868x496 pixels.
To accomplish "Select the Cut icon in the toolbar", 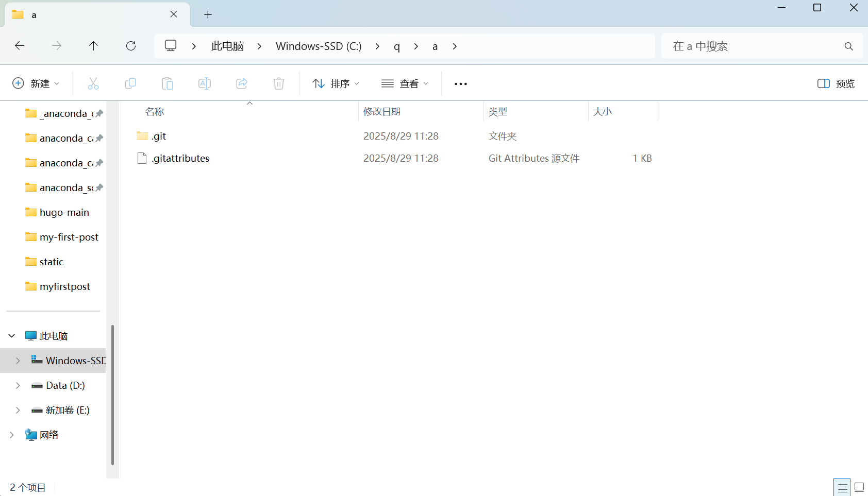I will [x=93, y=83].
